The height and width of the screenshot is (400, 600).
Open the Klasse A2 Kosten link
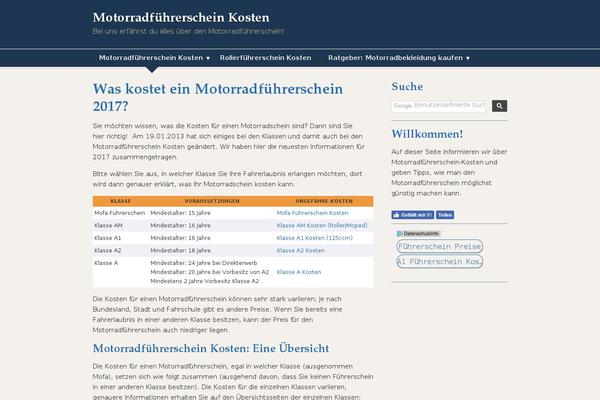(300, 251)
